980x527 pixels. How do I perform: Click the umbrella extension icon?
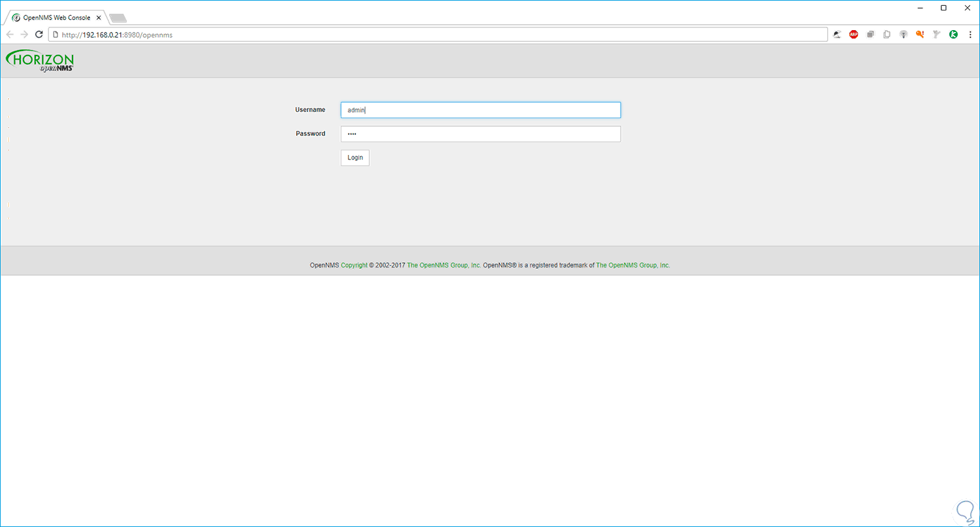(x=837, y=35)
